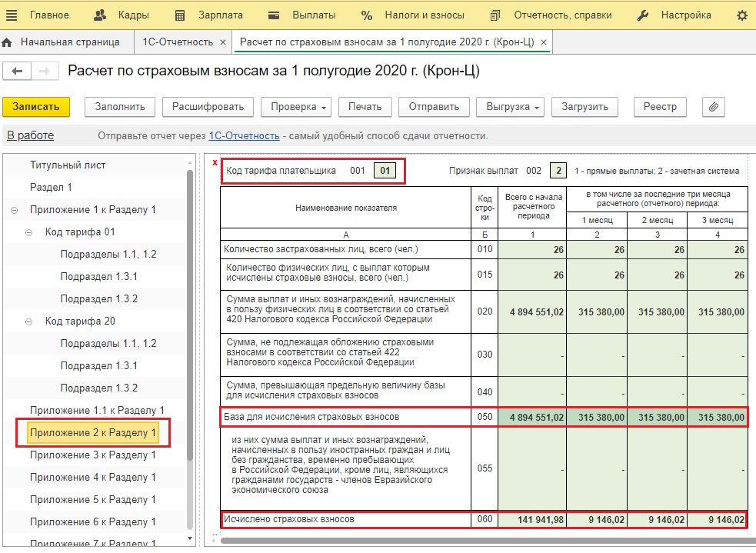Click the red x delete page mark
756x553 pixels.
point(215,163)
